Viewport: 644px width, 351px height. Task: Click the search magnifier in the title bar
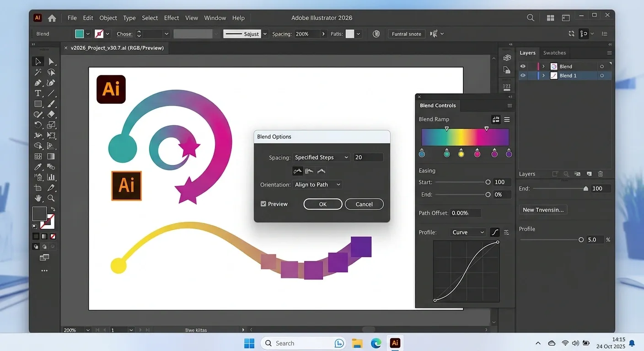pos(531,18)
